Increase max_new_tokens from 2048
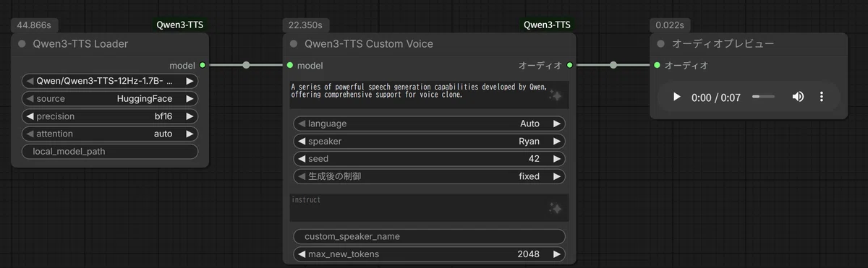This screenshot has width=868, height=268. coord(556,254)
